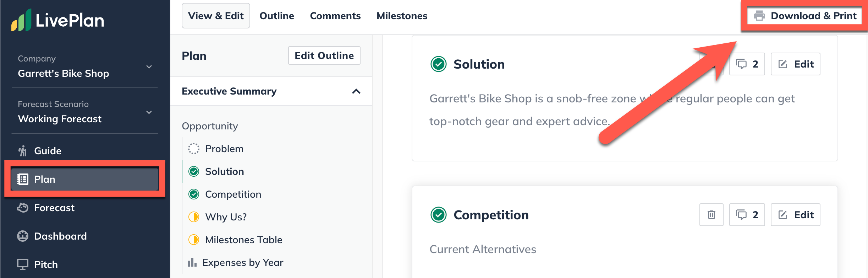
Task: Open the Guide section icon
Action: pyautogui.click(x=23, y=151)
